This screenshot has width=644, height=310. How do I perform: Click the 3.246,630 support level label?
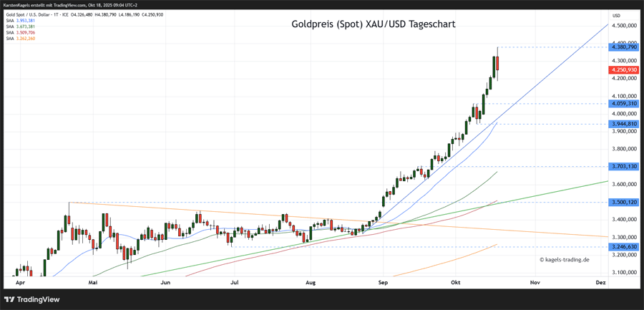(x=622, y=247)
